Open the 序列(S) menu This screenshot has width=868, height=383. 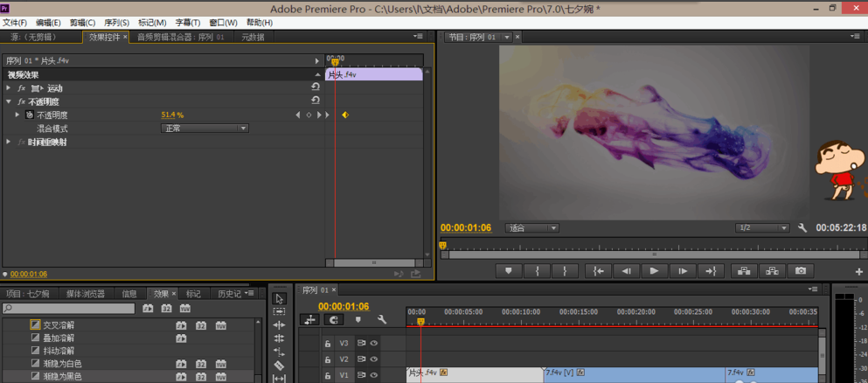point(116,23)
